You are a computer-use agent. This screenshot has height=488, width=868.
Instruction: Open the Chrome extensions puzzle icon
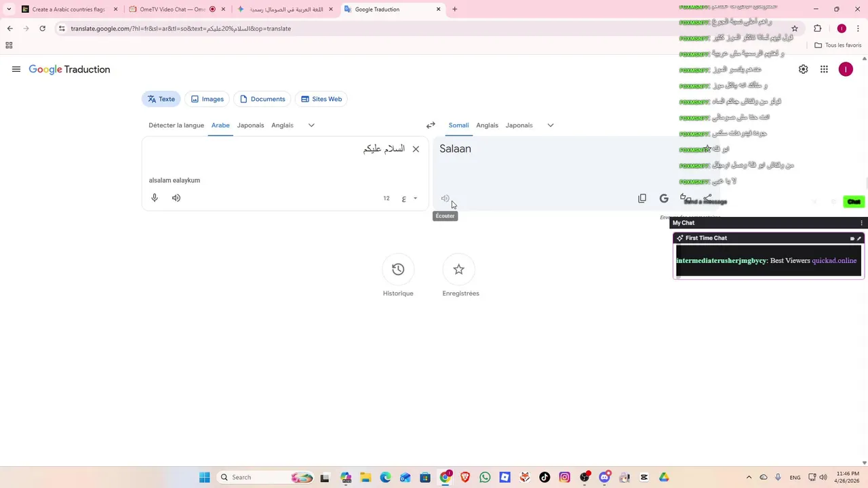817,28
